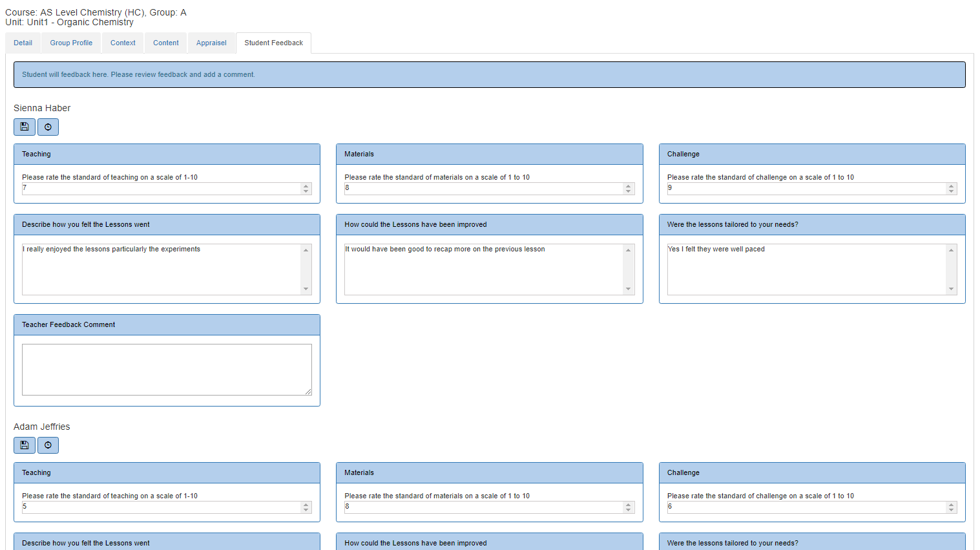
Task: Increase Sienna's Teaching rating with up arrow
Action: tap(306, 186)
